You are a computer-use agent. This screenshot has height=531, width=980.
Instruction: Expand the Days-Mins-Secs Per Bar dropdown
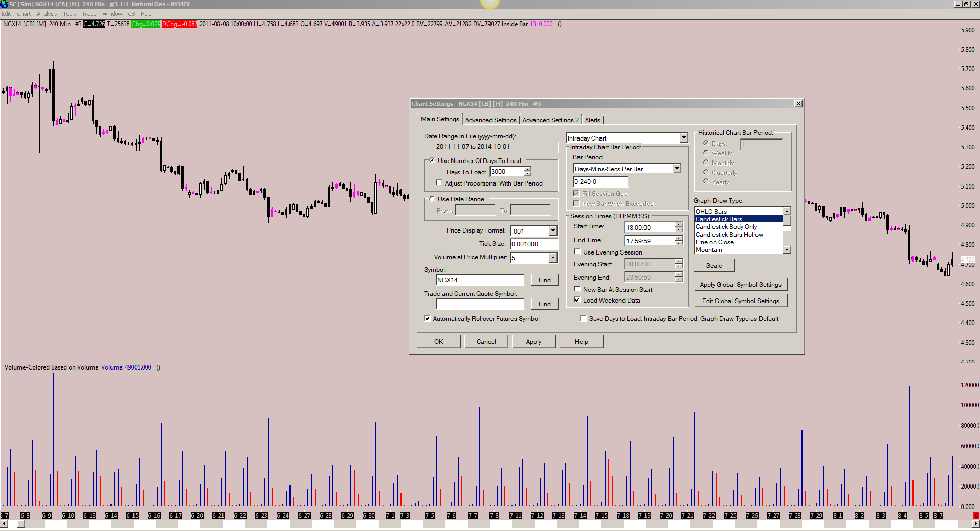click(x=677, y=169)
